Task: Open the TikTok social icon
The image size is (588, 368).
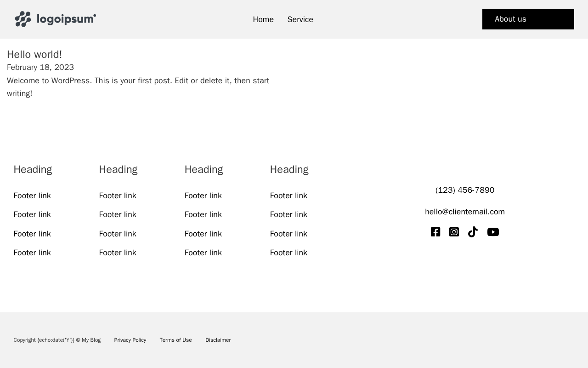Action: tap(473, 232)
